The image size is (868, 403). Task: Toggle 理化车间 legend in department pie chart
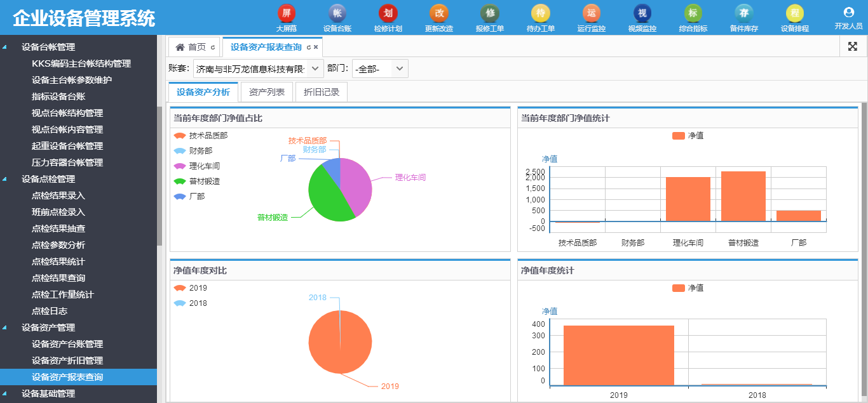point(197,166)
